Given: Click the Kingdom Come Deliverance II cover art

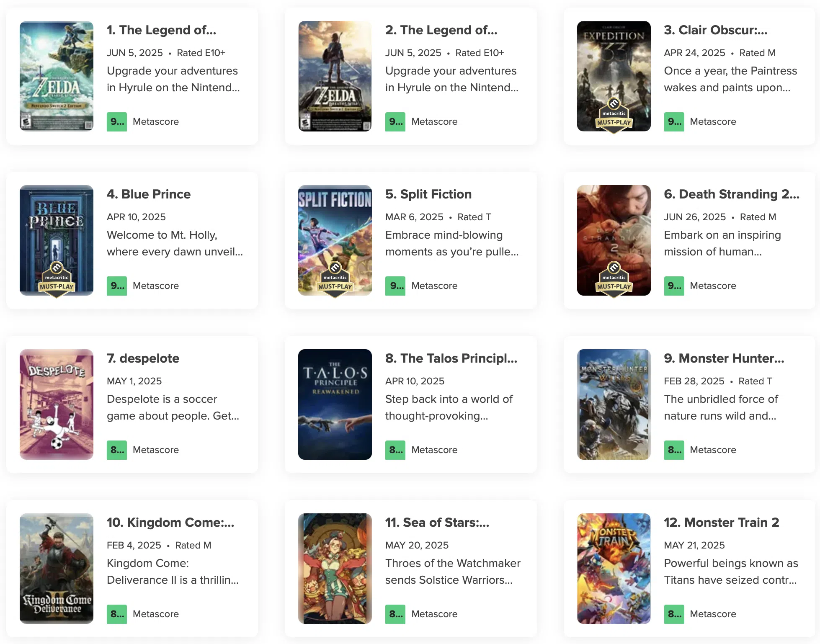Looking at the screenshot, I should (57, 569).
